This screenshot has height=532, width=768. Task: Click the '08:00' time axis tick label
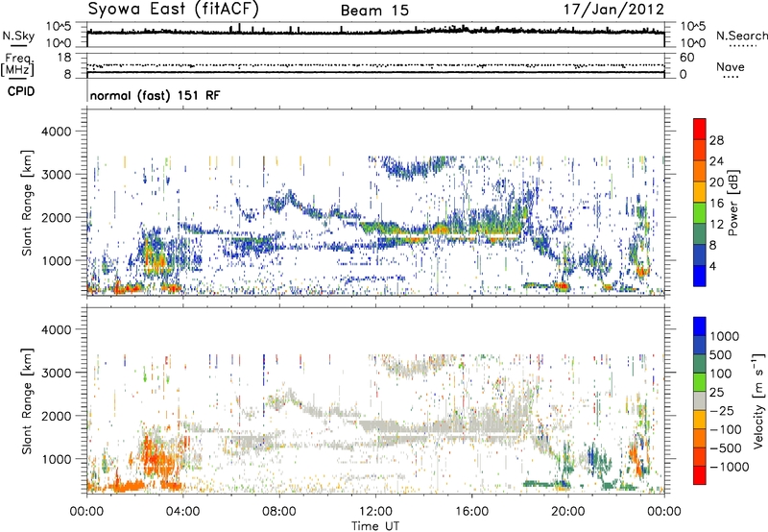click(279, 512)
